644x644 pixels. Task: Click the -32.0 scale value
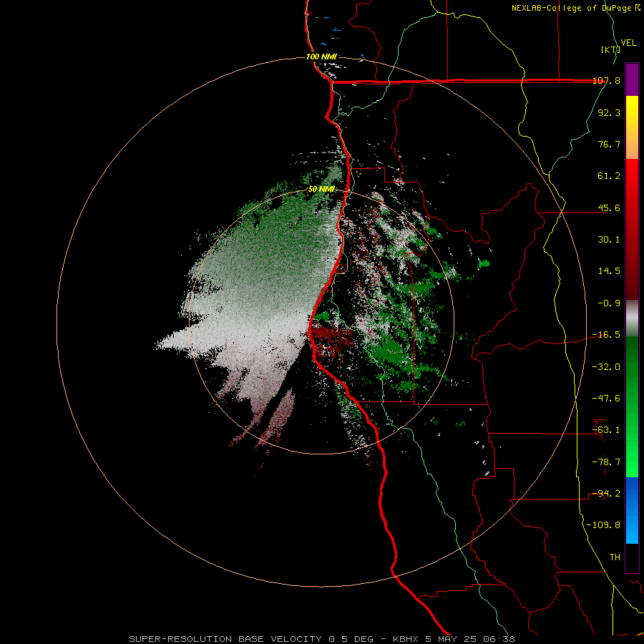606,367
